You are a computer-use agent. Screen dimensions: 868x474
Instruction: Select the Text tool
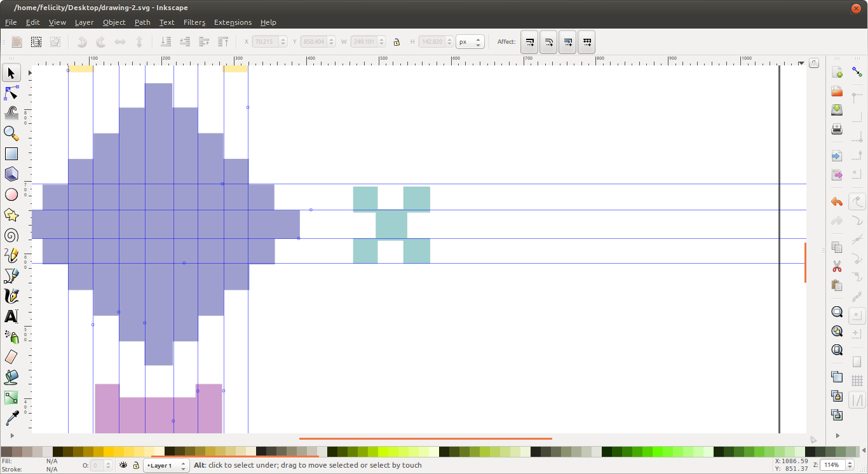(x=11, y=316)
